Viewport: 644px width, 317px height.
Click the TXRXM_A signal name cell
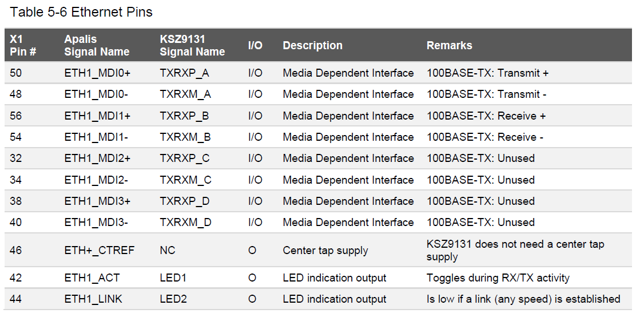[185, 94]
